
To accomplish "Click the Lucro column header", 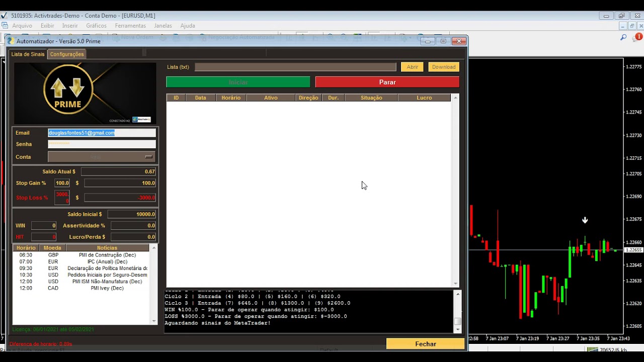I will [x=424, y=98].
